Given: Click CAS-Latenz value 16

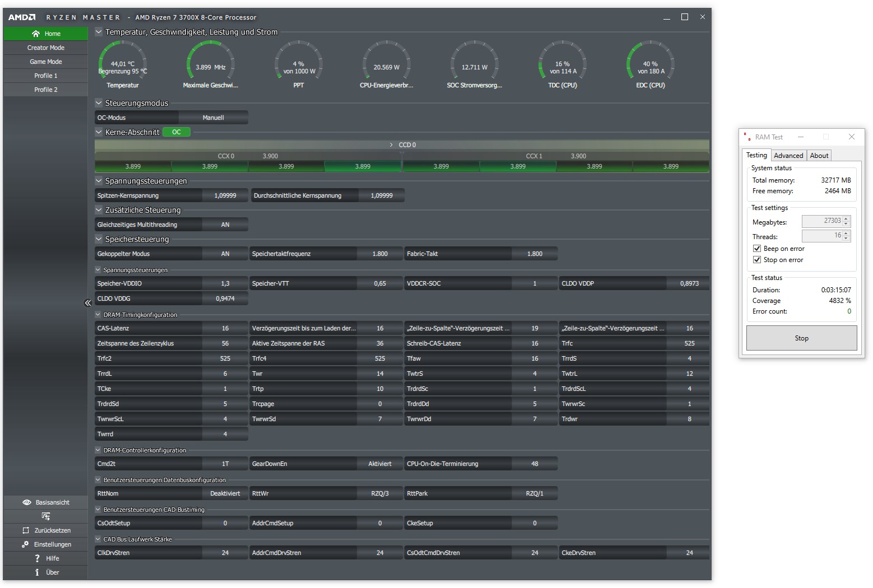Looking at the screenshot, I should tap(225, 328).
